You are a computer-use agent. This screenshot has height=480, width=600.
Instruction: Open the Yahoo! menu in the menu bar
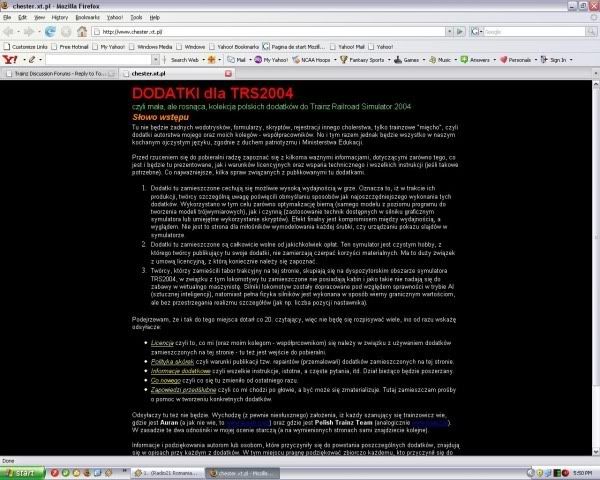tap(115, 17)
